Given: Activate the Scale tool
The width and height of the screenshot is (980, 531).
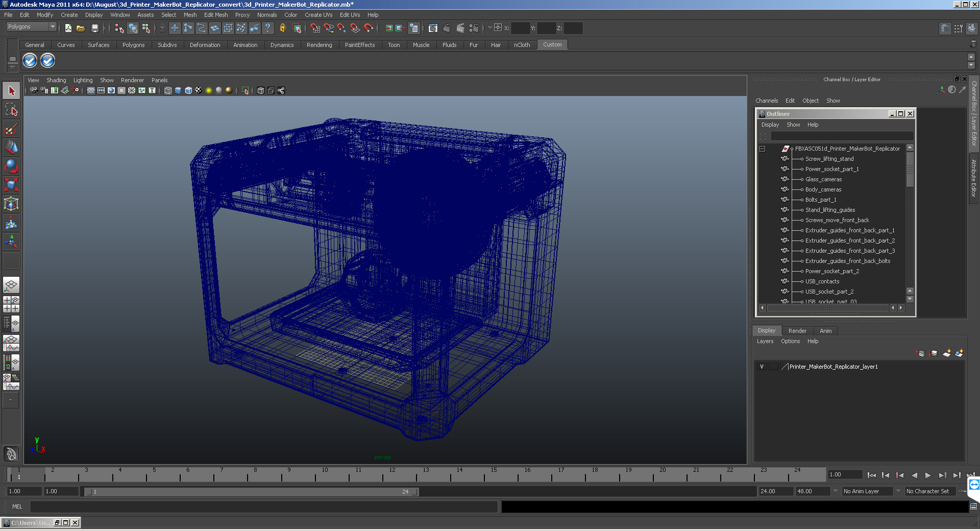Looking at the screenshot, I should [11, 185].
